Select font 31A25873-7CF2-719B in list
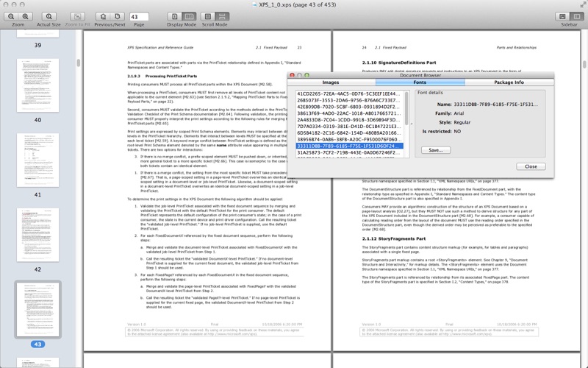 350,153
